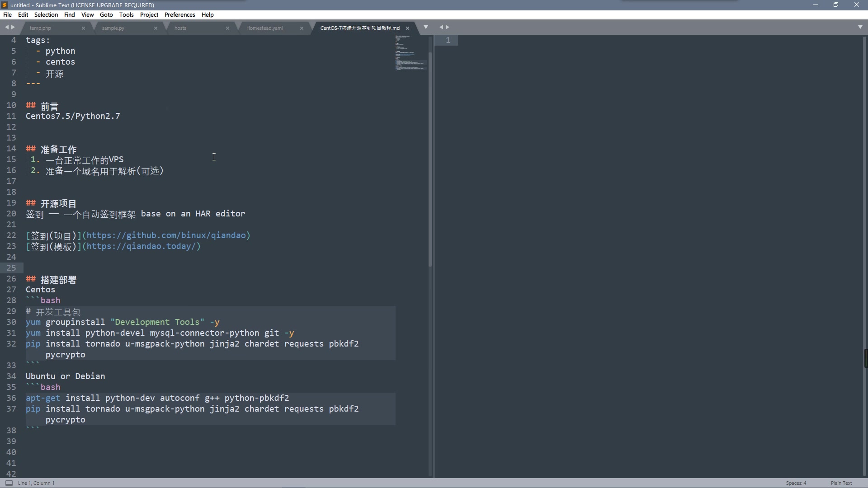Click the 开源项目 heading

point(58,203)
